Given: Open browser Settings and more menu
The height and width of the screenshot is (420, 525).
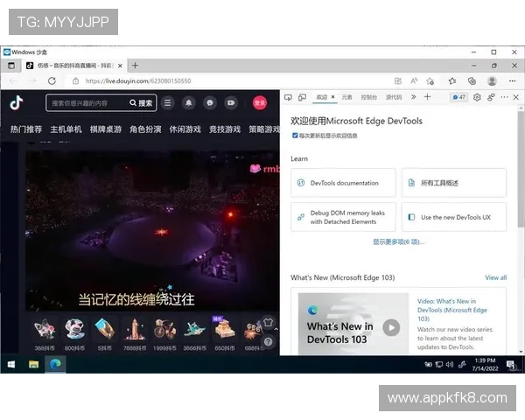Looking at the screenshot, I should click(x=512, y=81).
